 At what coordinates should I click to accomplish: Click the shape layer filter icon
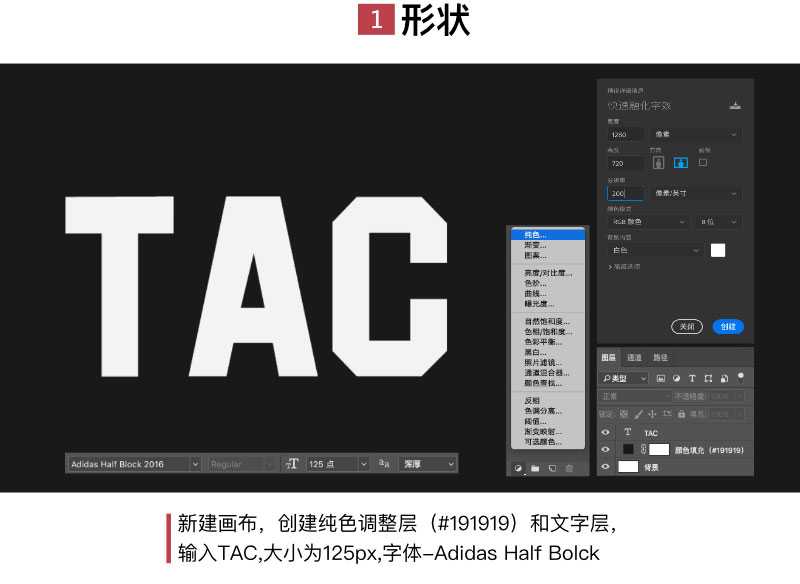709,377
